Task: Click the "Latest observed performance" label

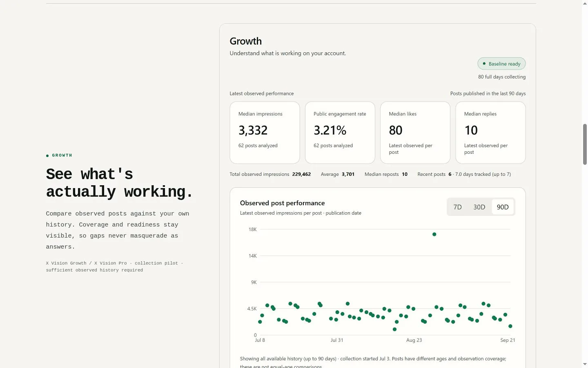Action: pyautogui.click(x=262, y=94)
